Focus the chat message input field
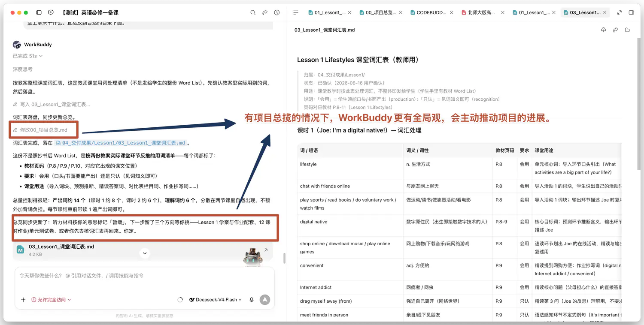This screenshot has height=325, width=644. pyautogui.click(x=145, y=276)
